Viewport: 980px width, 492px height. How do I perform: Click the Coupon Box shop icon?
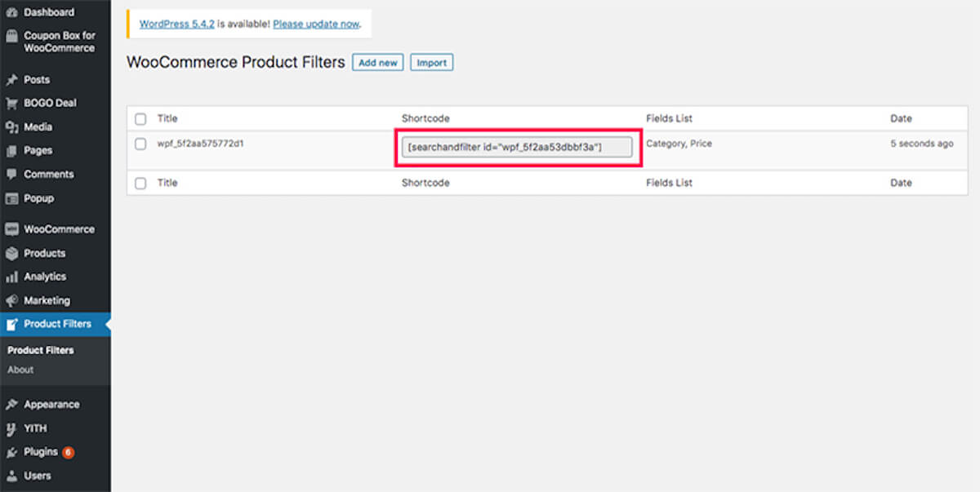coord(11,36)
